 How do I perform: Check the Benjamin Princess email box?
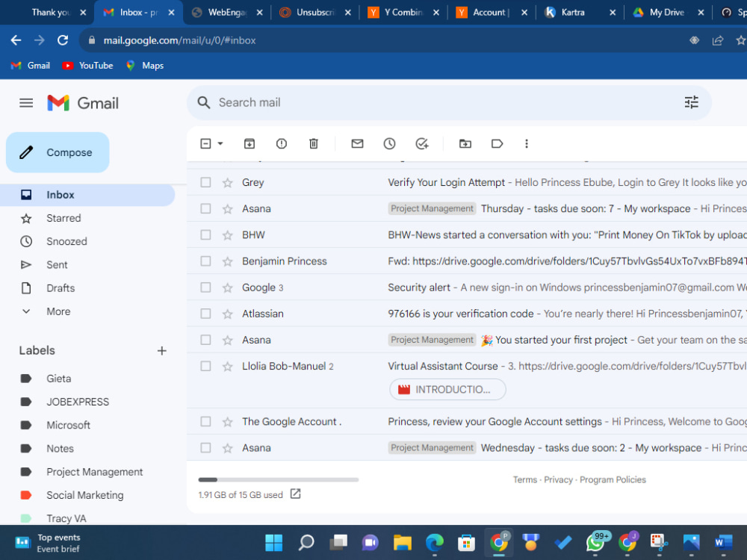coord(206,261)
